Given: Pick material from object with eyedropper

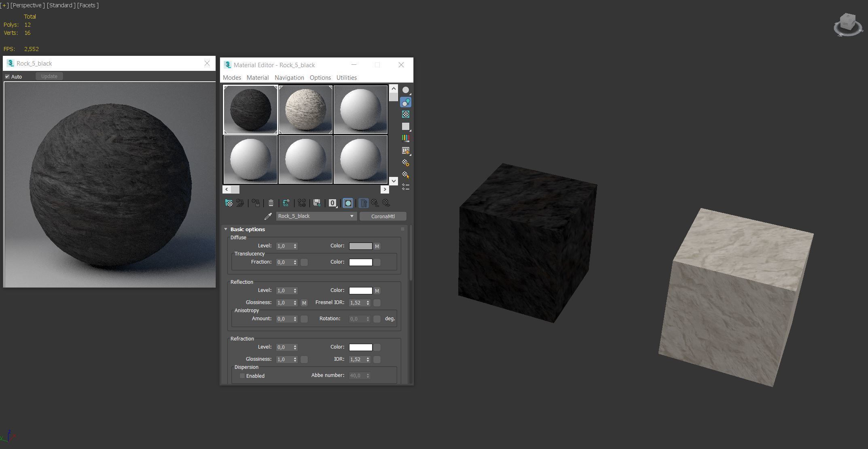Looking at the screenshot, I should (x=268, y=216).
